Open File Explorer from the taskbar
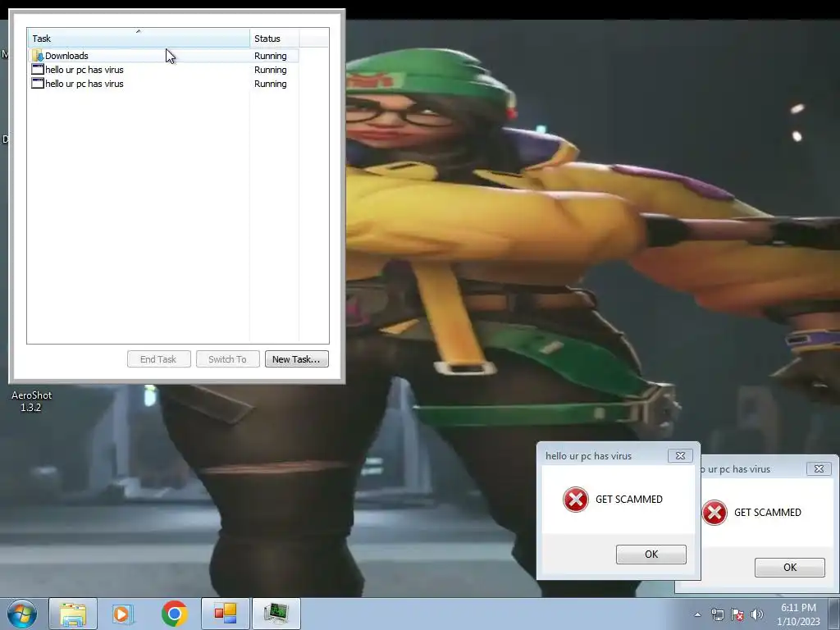Screen dimensions: 840x630 (73, 614)
